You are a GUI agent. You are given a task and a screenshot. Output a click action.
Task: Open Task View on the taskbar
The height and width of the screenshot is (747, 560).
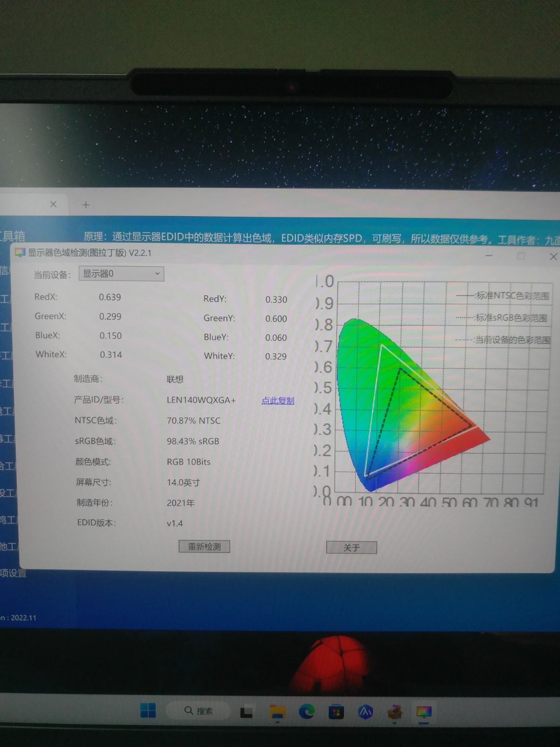click(246, 712)
